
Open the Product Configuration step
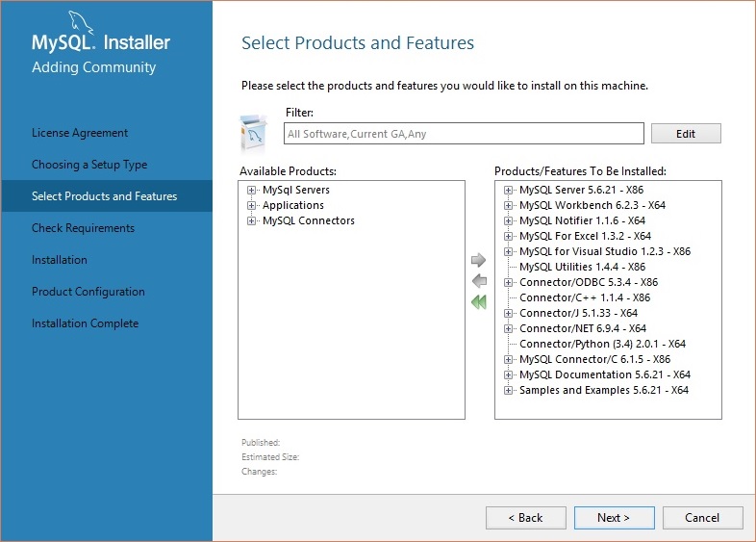[88, 292]
